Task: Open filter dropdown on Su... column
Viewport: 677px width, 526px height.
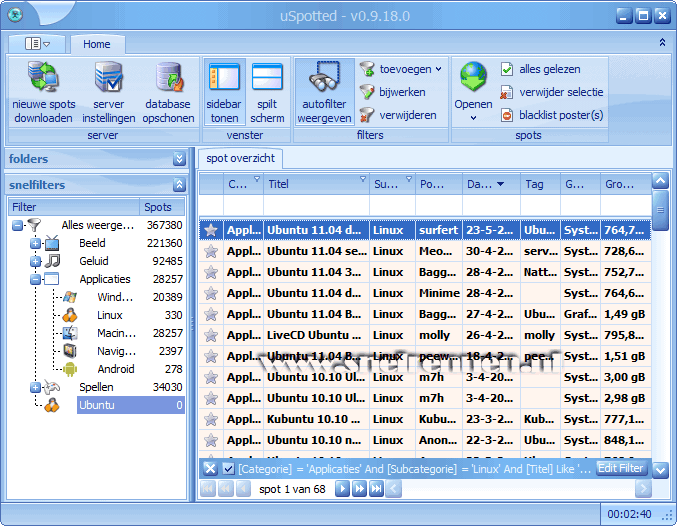Action: tap(408, 178)
